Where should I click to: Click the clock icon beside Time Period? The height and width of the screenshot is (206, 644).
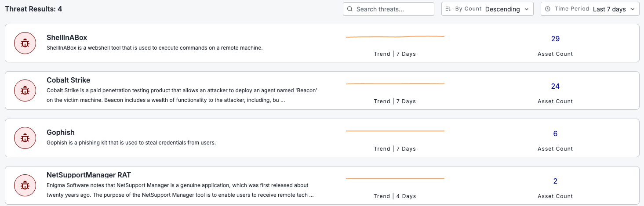tap(548, 9)
